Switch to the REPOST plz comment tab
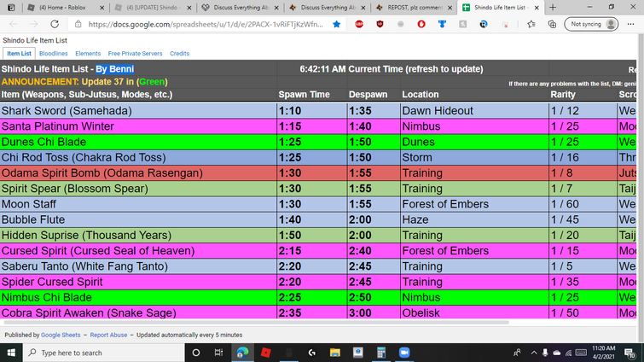Viewport: 644px width, 362px height. (x=413, y=8)
